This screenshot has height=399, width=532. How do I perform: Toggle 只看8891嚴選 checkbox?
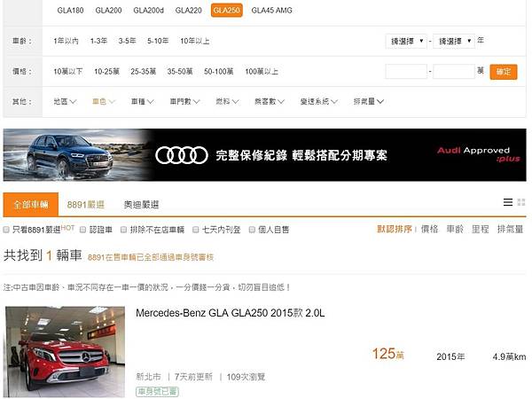pos(6,230)
